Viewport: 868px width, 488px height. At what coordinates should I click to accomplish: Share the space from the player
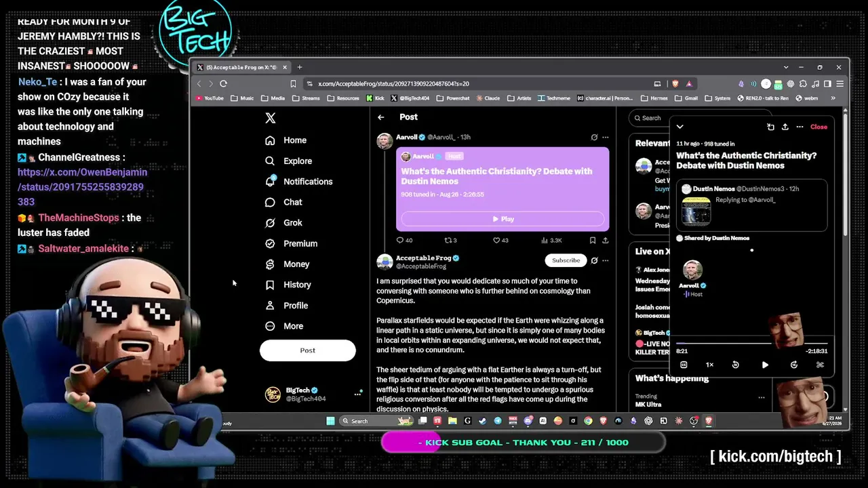click(785, 127)
